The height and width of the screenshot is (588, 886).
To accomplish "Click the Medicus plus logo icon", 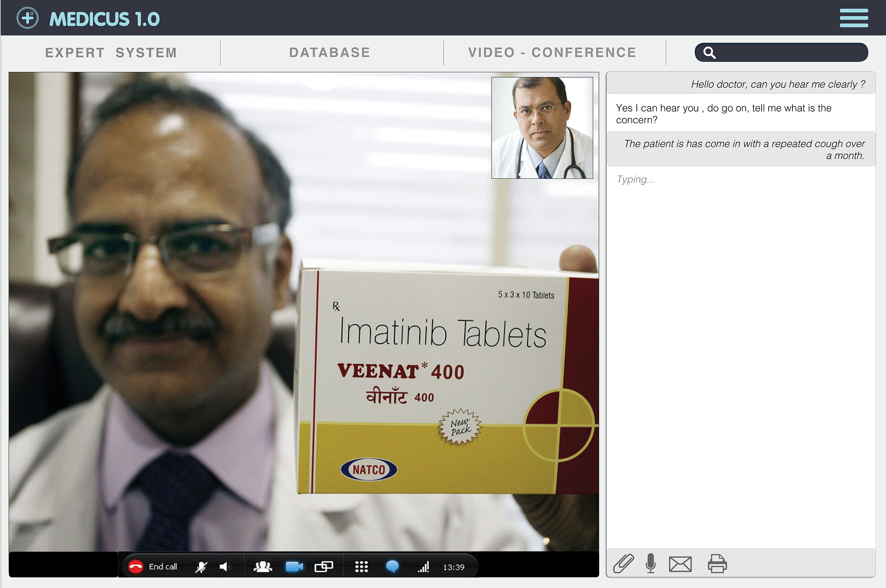I will [27, 18].
